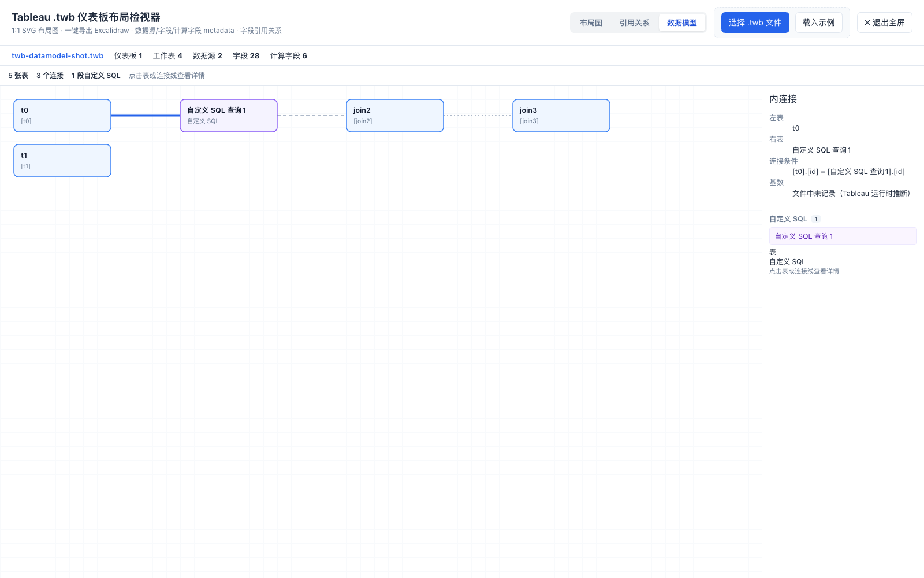Click the 计算字段 6 stat
This screenshot has height=578, width=924.
tap(289, 56)
